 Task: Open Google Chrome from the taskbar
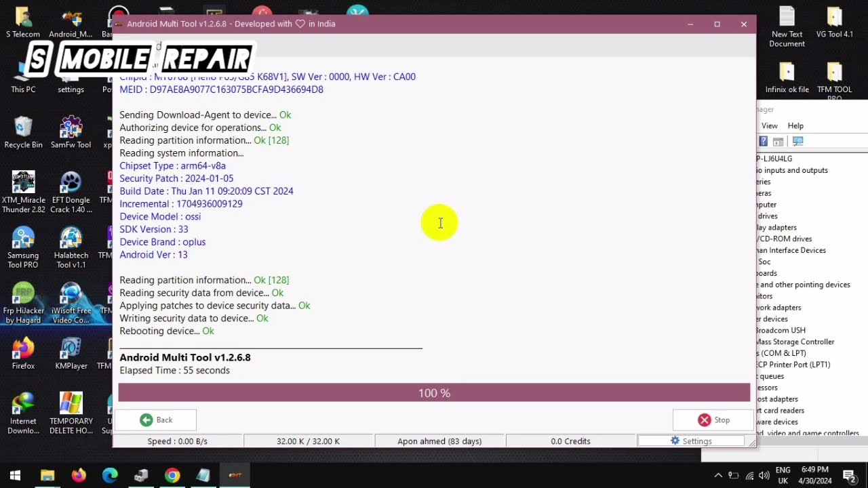click(x=172, y=476)
